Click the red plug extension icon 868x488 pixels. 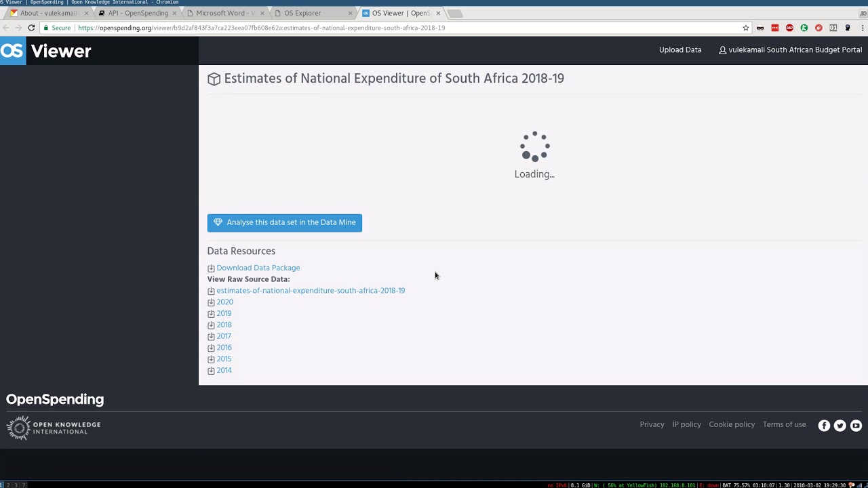tap(818, 28)
